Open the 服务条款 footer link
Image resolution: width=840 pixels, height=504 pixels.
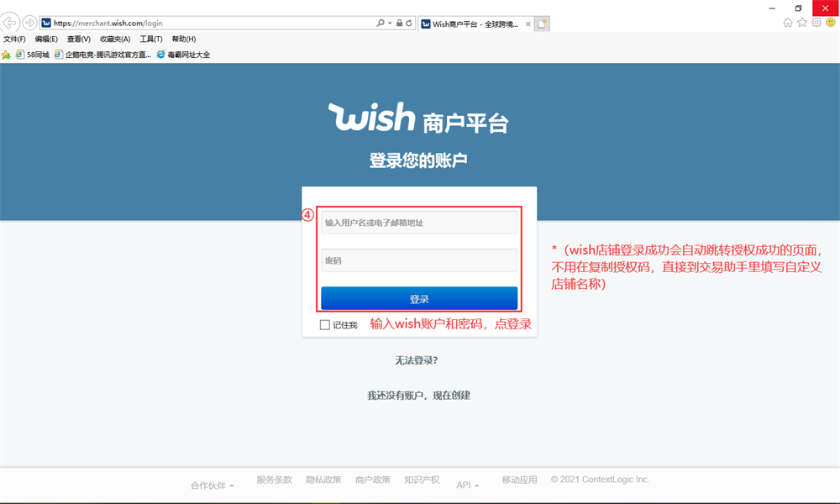274,480
